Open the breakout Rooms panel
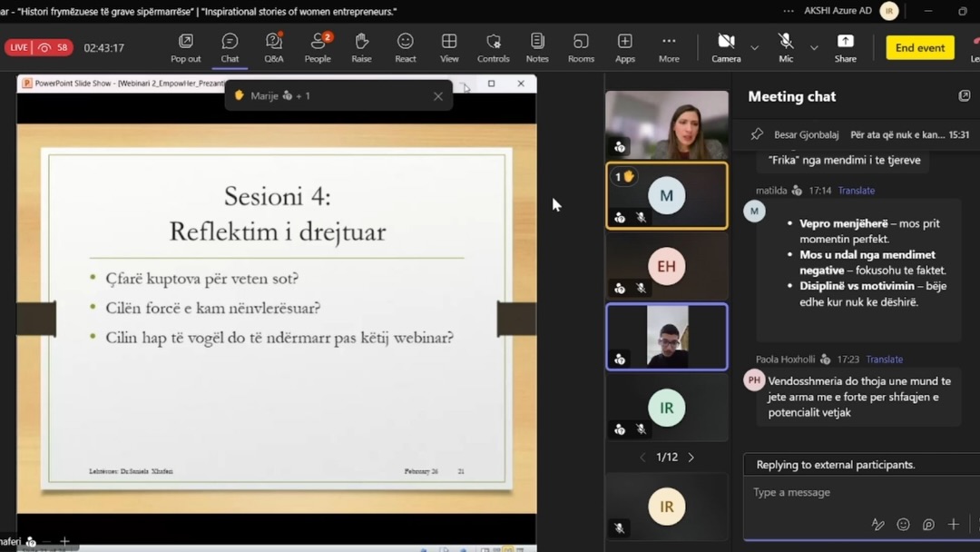 (581, 47)
